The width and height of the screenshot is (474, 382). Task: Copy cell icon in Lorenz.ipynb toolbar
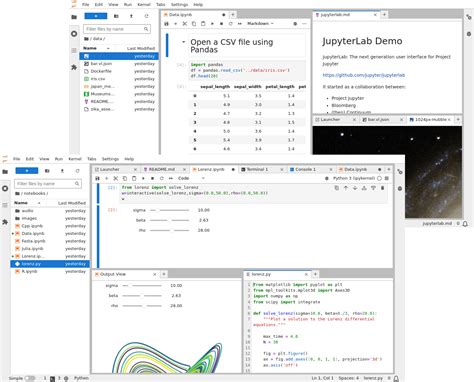125,178
